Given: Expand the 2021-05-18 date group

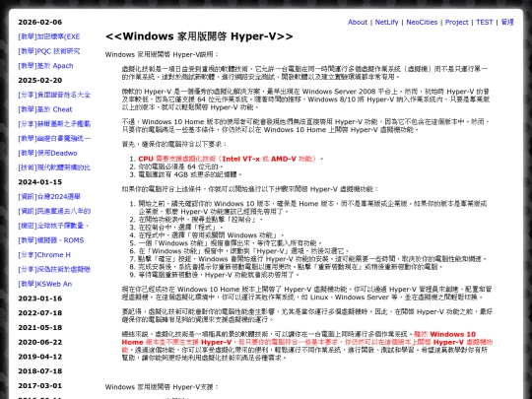Looking at the screenshot, I should [40, 328].
